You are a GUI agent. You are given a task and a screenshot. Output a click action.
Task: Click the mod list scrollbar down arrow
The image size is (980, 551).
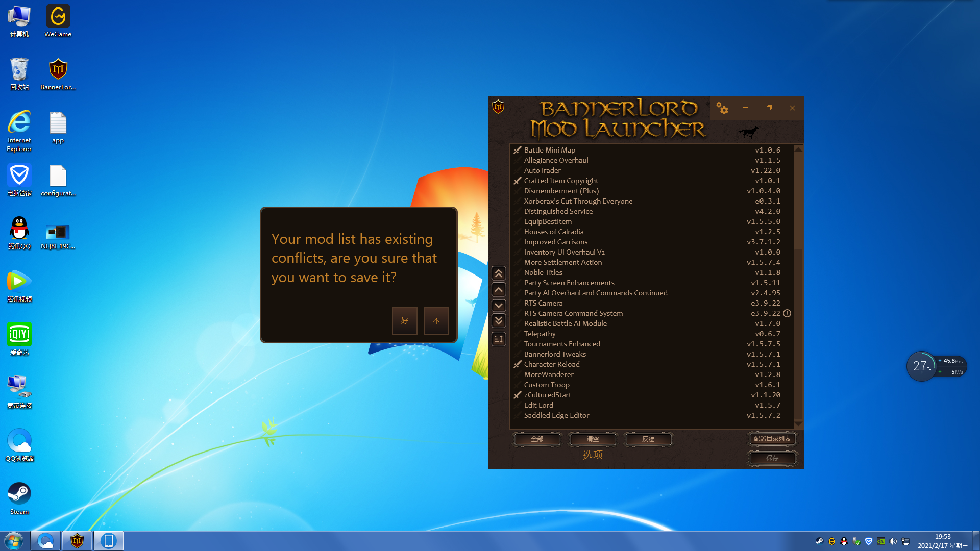coord(798,424)
